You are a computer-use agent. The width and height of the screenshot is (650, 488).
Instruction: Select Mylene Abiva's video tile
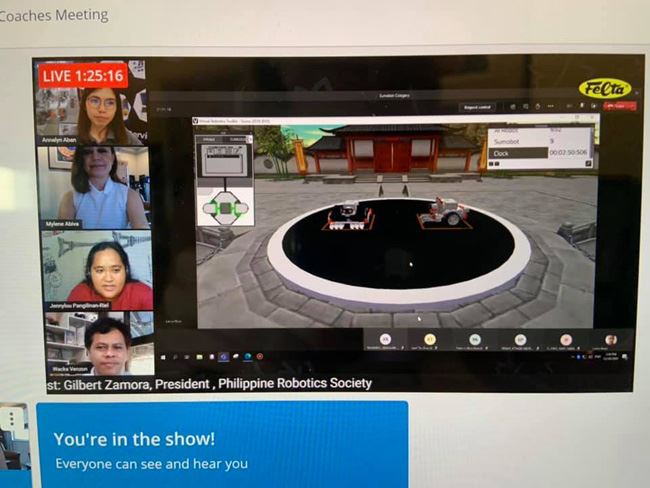click(94, 188)
